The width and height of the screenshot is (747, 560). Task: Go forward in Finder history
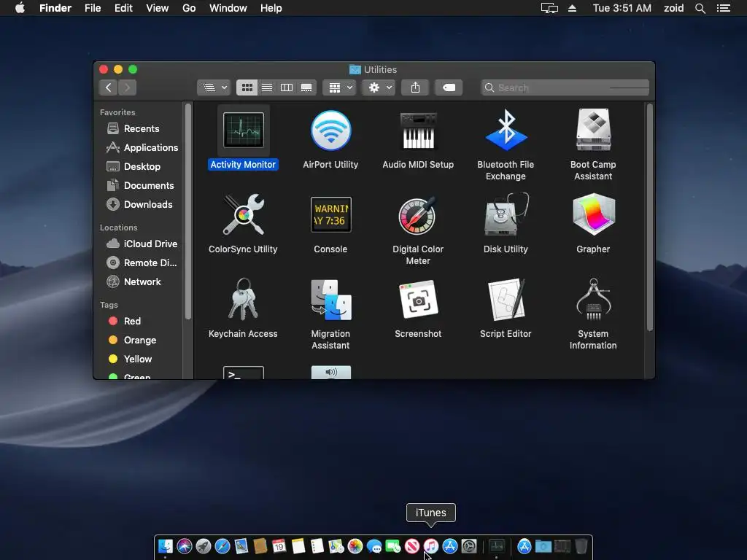click(127, 87)
